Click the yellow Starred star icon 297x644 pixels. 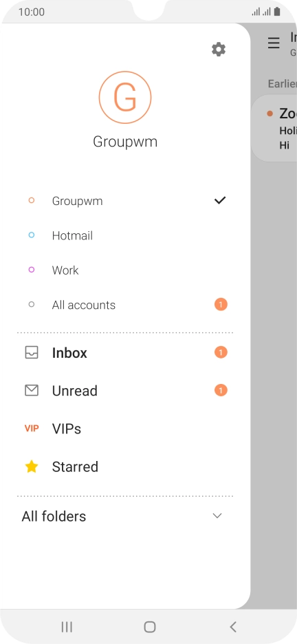tap(32, 466)
